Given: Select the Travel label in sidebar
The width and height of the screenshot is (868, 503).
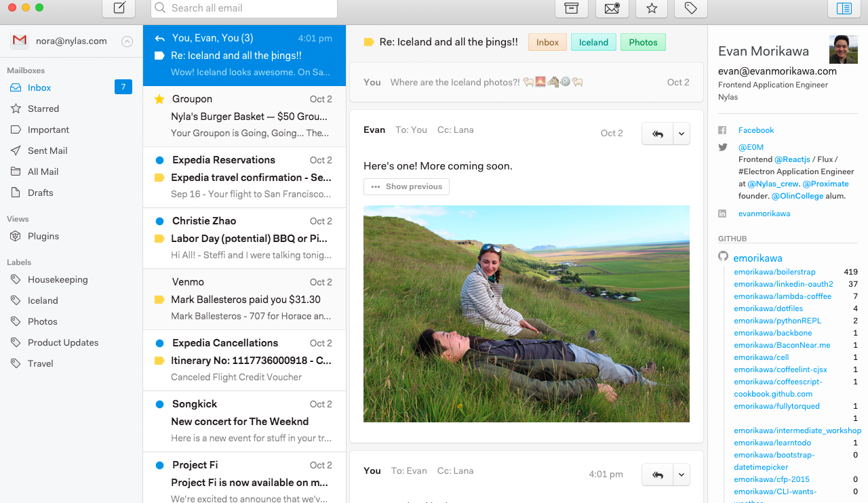Looking at the screenshot, I should click(x=41, y=363).
